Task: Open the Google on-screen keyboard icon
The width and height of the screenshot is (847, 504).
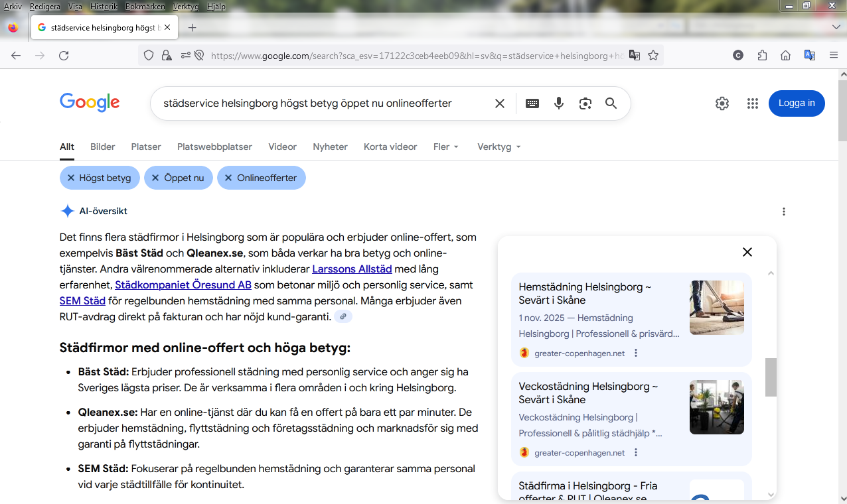Action: tap(532, 103)
